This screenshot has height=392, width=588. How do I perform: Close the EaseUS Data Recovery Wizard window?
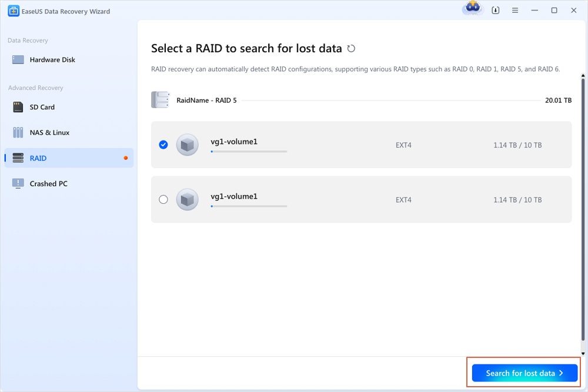coord(574,11)
